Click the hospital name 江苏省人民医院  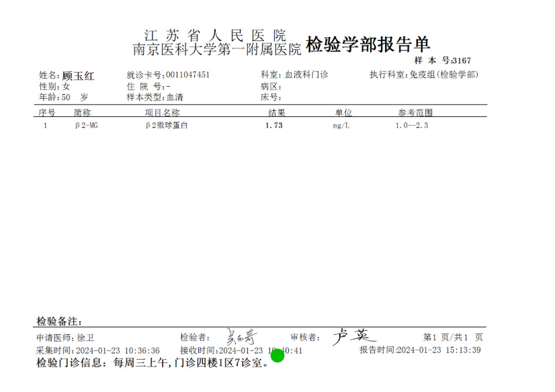click(215, 36)
